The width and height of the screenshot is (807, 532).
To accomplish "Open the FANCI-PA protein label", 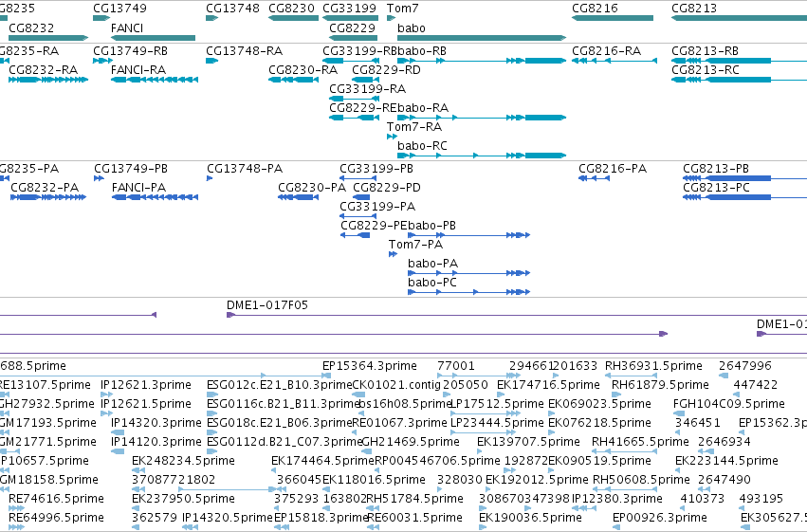I will pyautogui.click(x=139, y=187).
